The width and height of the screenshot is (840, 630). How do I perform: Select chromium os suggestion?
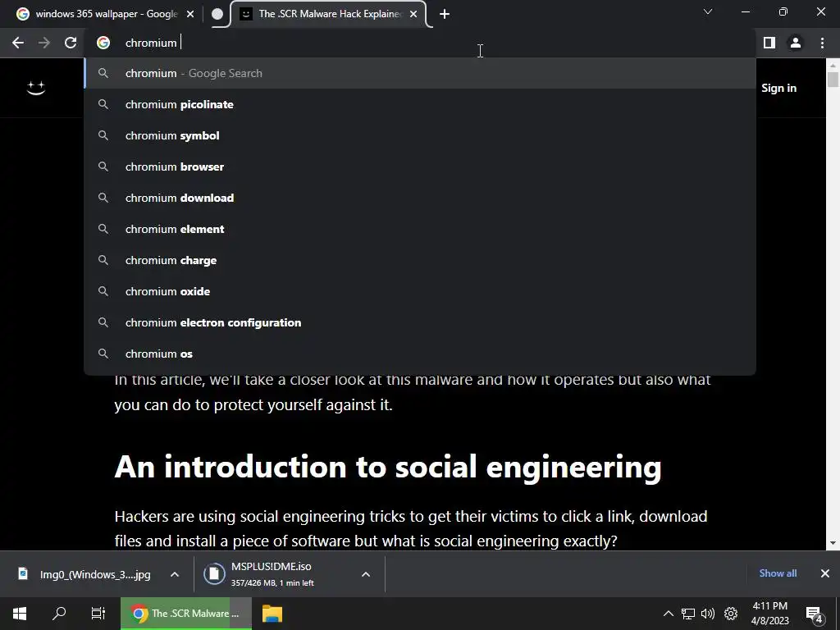420,354
